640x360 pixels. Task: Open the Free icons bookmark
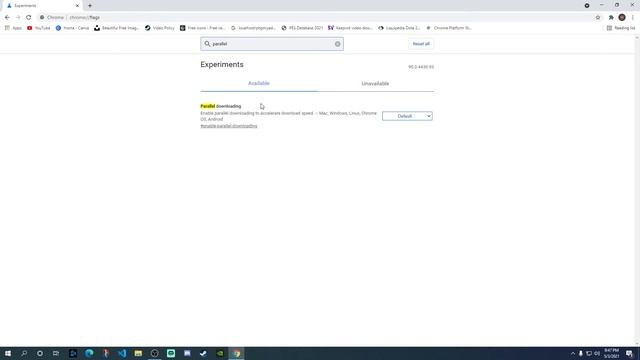(202, 28)
